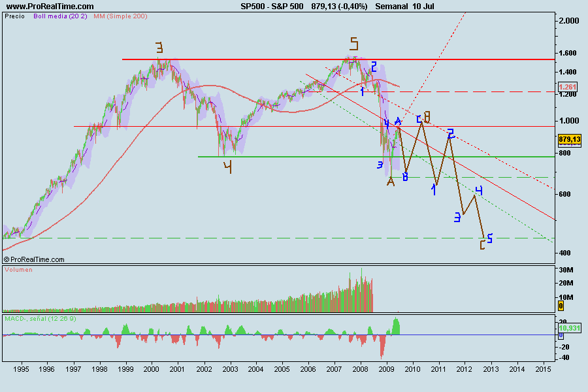Open the 'Boll media (20 2)' indicator label

tap(60, 16)
